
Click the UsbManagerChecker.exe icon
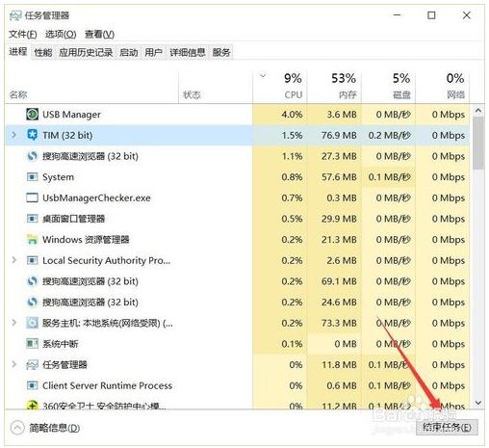[32, 198]
